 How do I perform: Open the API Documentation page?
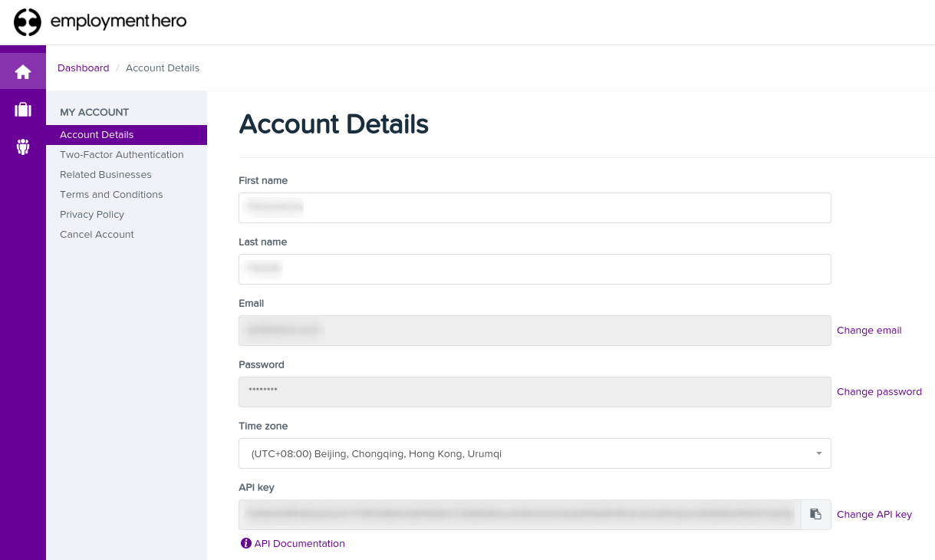pyautogui.click(x=299, y=543)
